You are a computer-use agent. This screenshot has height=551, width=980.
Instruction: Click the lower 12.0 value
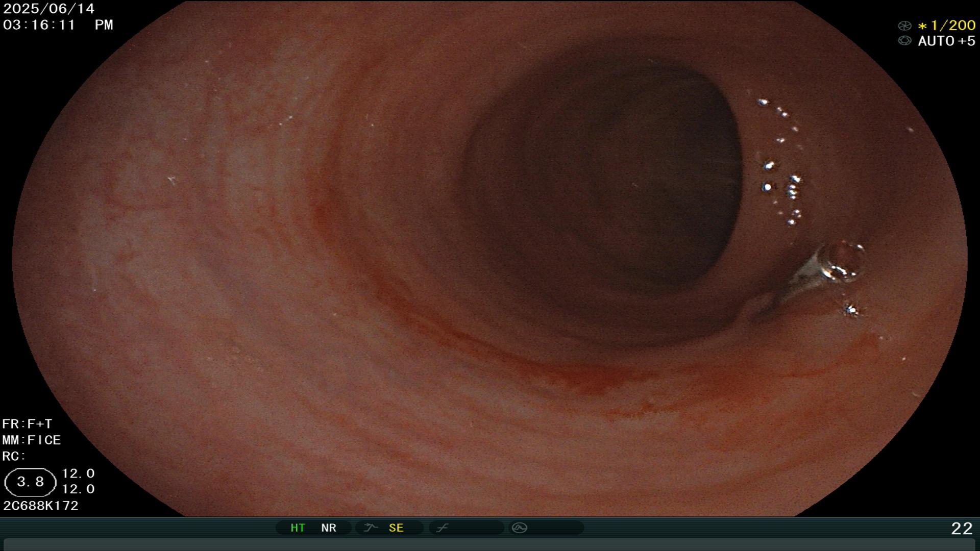78,489
